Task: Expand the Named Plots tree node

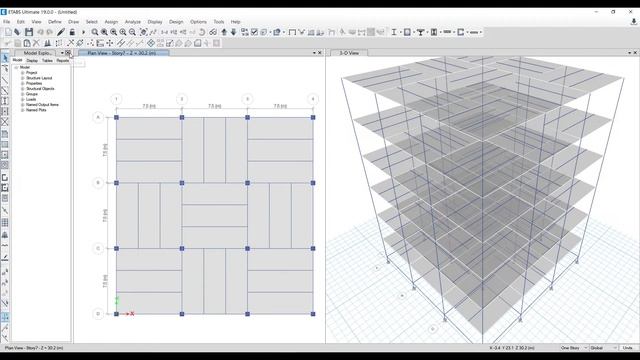Action: (23, 110)
